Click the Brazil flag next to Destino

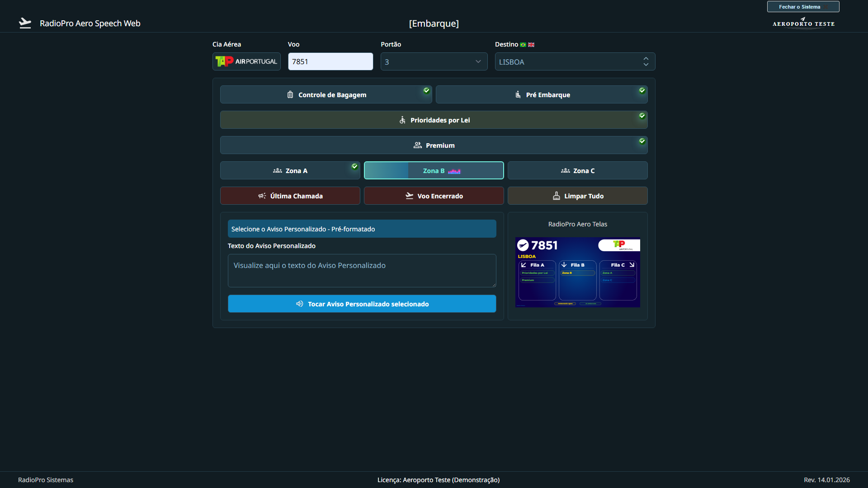pos(523,44)
